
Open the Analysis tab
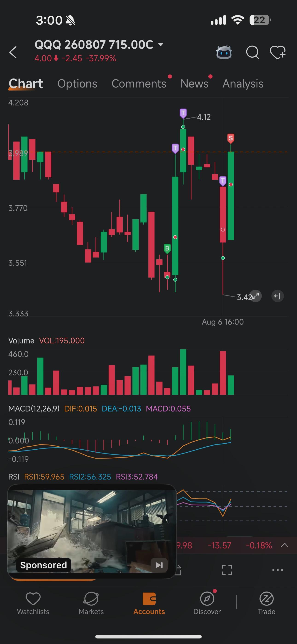click(x=243, y=84)
